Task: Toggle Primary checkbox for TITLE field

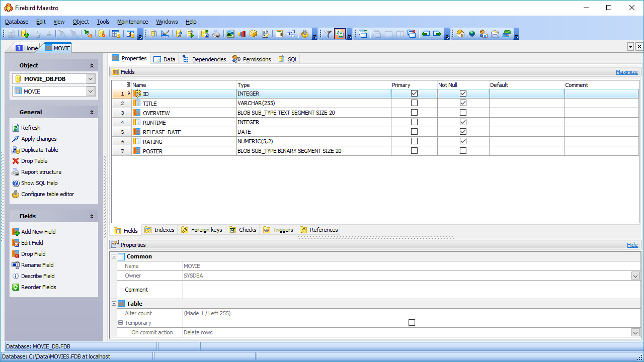Action: (x=414, y=103)
